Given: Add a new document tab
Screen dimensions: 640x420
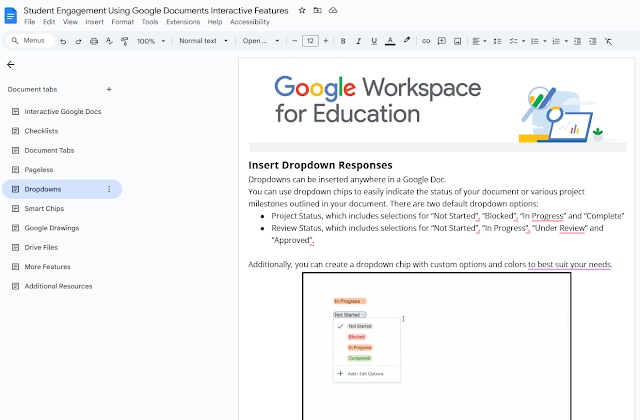Looking at the screenshot, I should (109, 89).
